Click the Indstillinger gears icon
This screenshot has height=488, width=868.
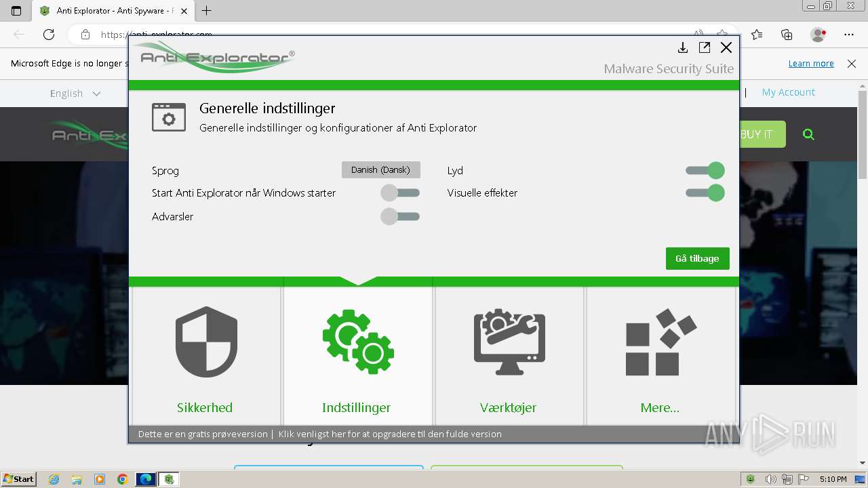[358, 342]
